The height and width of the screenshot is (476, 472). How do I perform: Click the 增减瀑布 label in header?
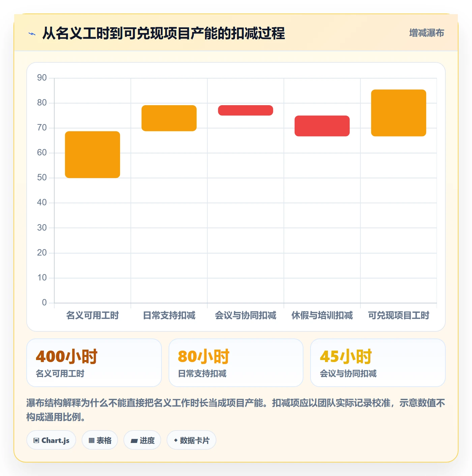click(426, 33)
